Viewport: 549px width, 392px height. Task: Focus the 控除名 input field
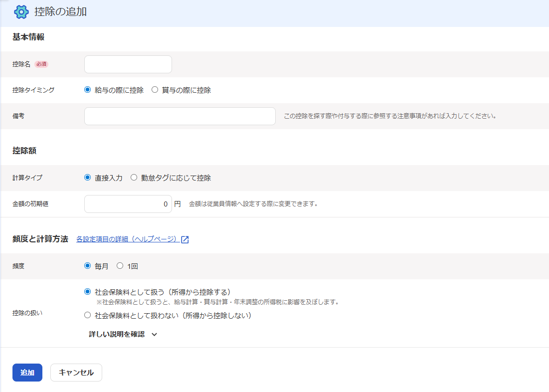[128, 64]
